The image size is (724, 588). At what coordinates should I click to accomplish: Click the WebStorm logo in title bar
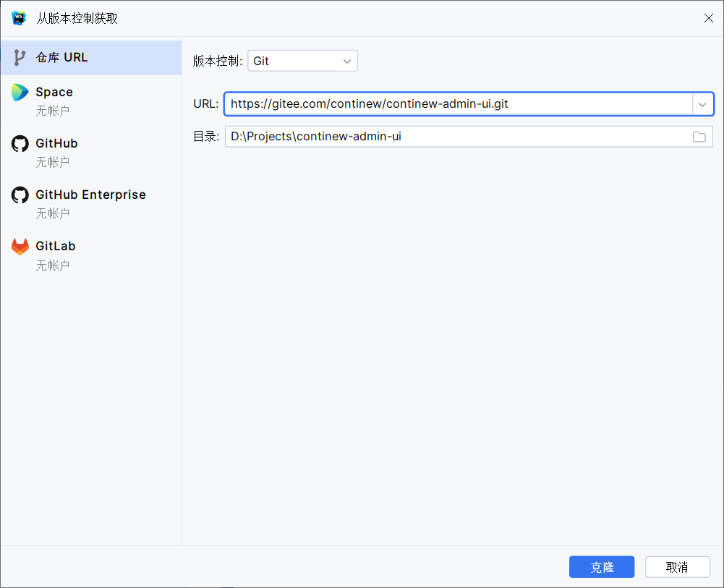click(19, 18)
